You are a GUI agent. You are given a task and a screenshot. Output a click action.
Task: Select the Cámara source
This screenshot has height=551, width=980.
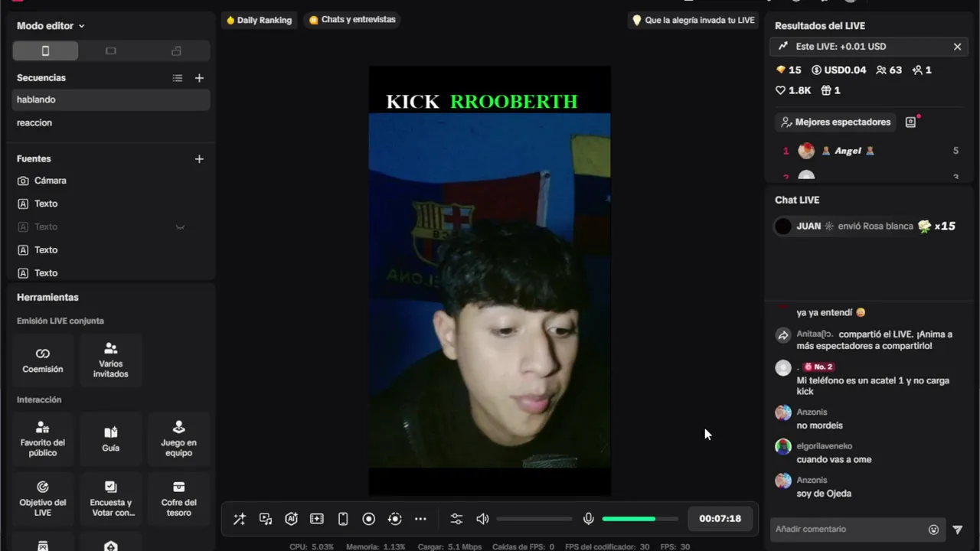coord(111,181)
